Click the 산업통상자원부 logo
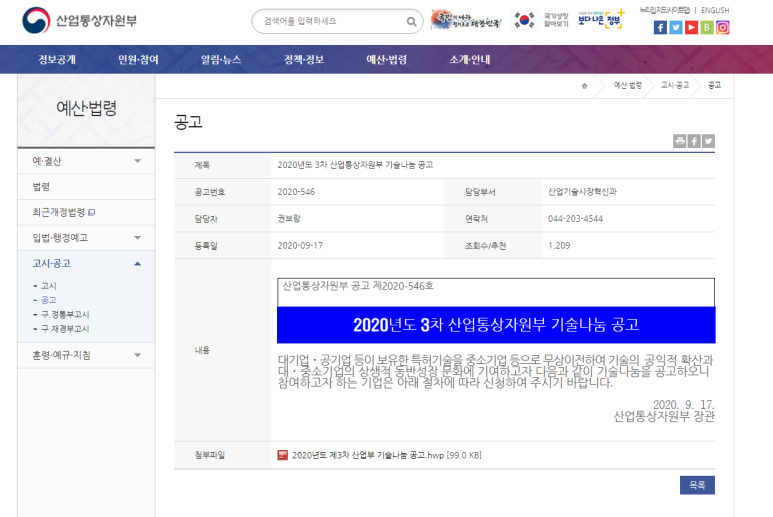The height and width of the screenshot is (517, 773). [x=79, y=21]
